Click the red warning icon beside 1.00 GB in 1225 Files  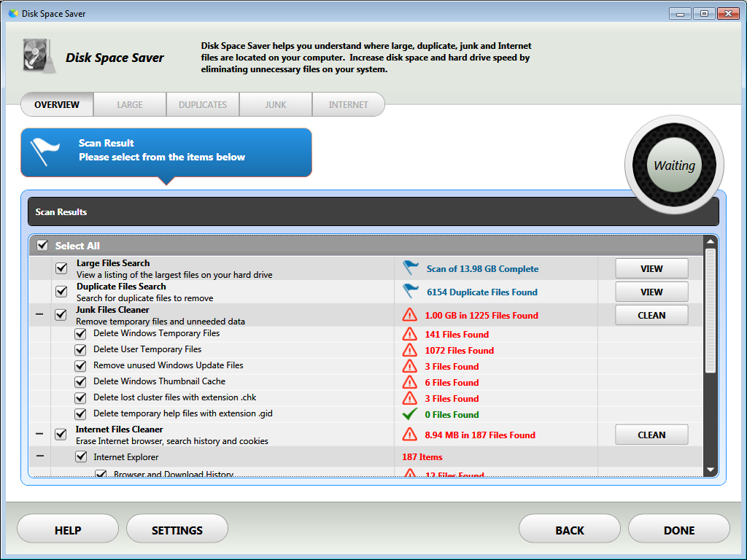[x=410, y=315]
